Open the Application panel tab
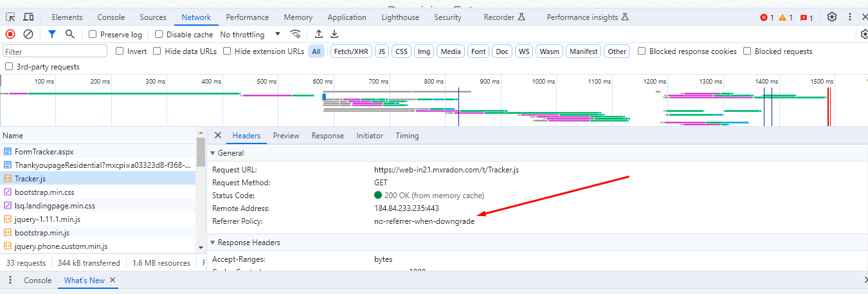The image size is (868, 294). click(347, 17)
